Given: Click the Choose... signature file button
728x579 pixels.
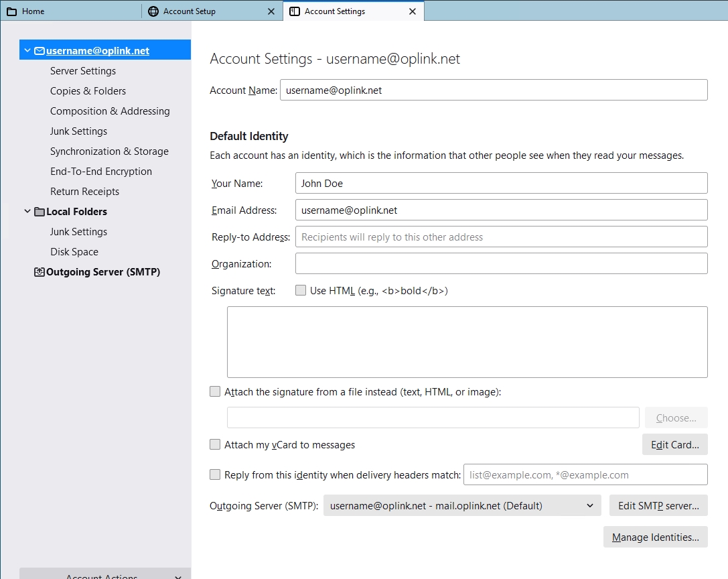Looking at the screenshot, I should point(676,417).
